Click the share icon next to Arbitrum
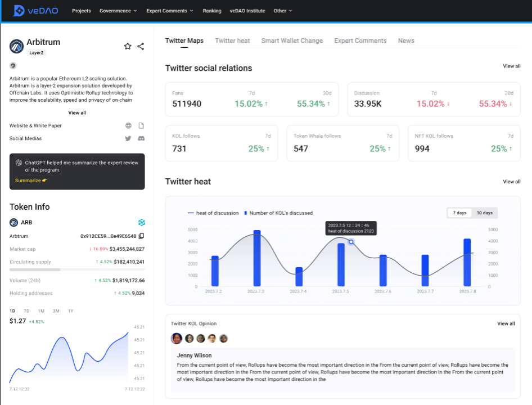532x405 pixels. coord(141,46)
